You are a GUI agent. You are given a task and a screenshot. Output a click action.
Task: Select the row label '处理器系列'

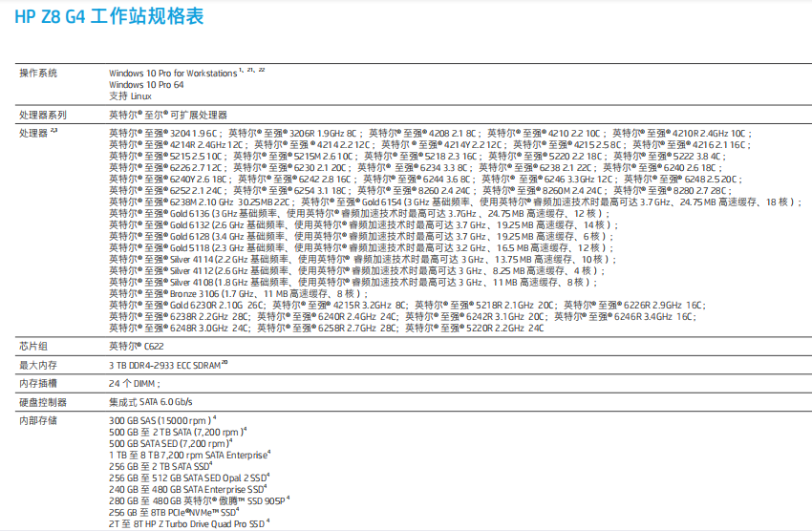[x=43, y=115]
